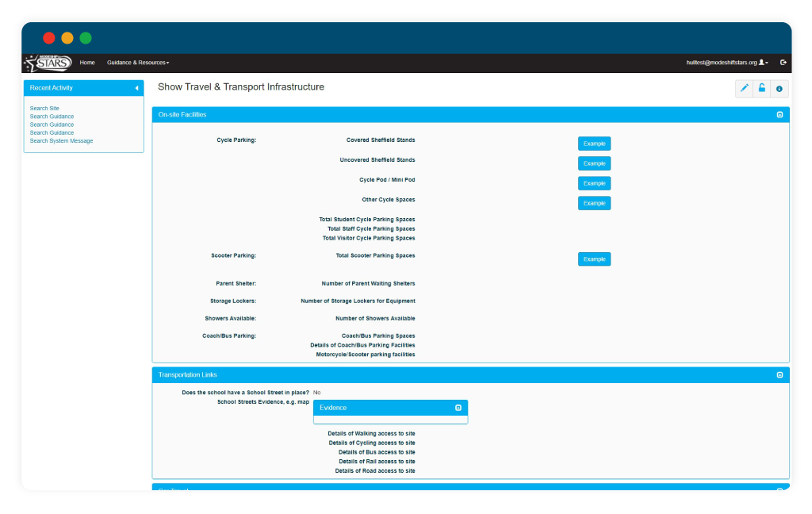
Task: Click the 'Cycle Parking:' label
Action: 236,140
